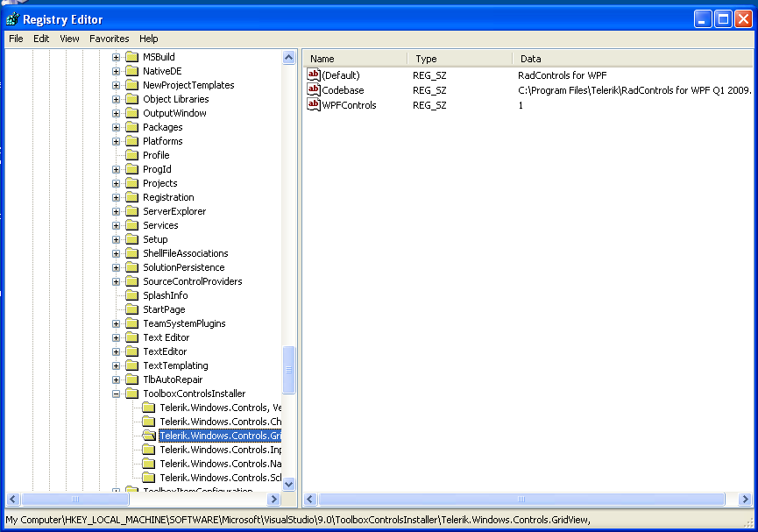
Task: Expand the Projects key
Action: [116, 183]
